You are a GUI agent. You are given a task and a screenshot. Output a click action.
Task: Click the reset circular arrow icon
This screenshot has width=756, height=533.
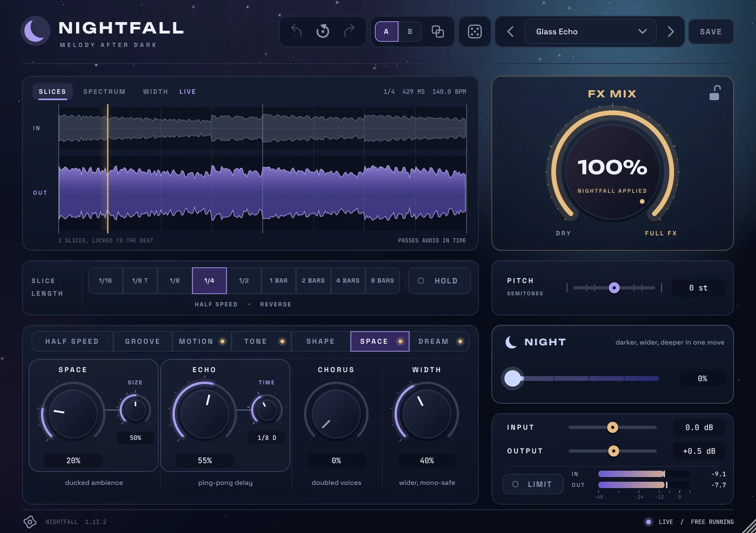[x=323, y=31]
